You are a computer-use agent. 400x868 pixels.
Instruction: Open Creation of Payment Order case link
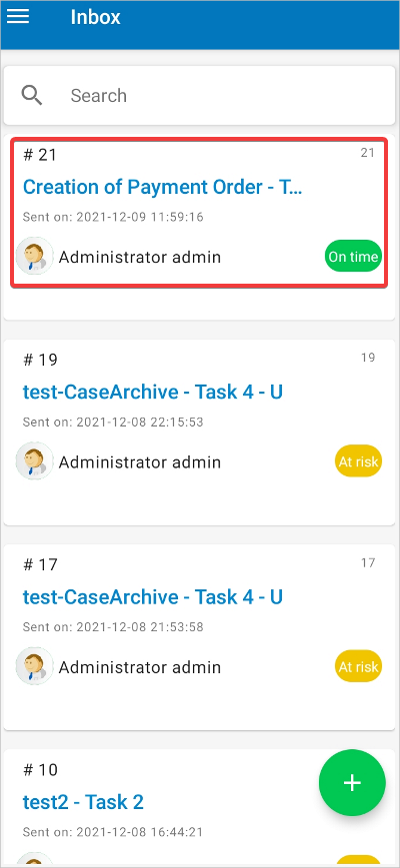(163, 187)
